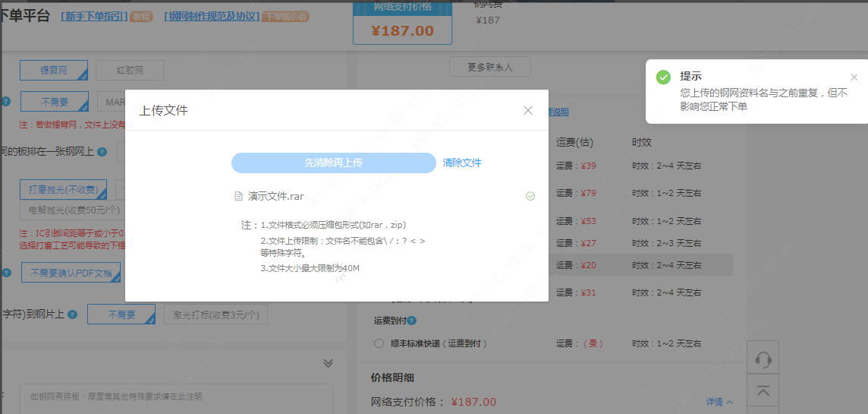Click the help icon next to 运费到付

click(x=412, y=321)
